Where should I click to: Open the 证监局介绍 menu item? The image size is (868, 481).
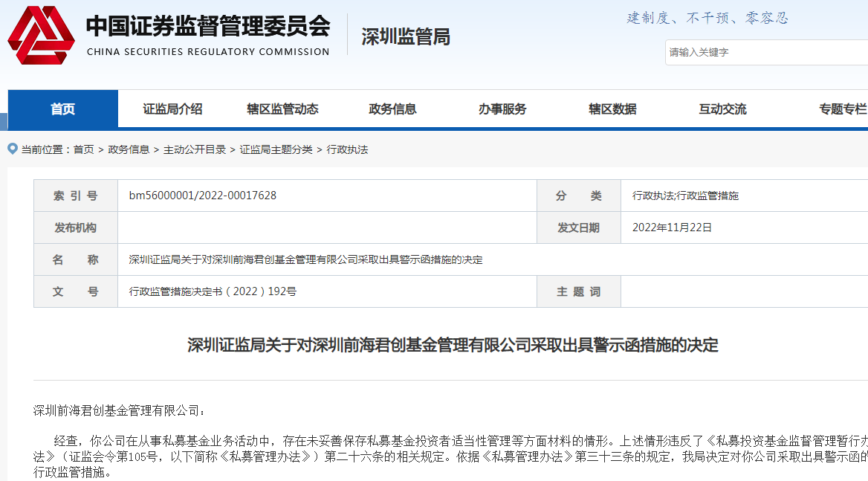tap(172, 109)
